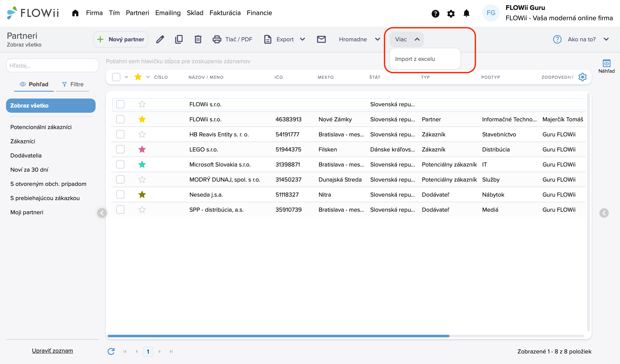620x364 pixels.
Task: Select all rows via header checkbox
Action: (x=116, y=77)
